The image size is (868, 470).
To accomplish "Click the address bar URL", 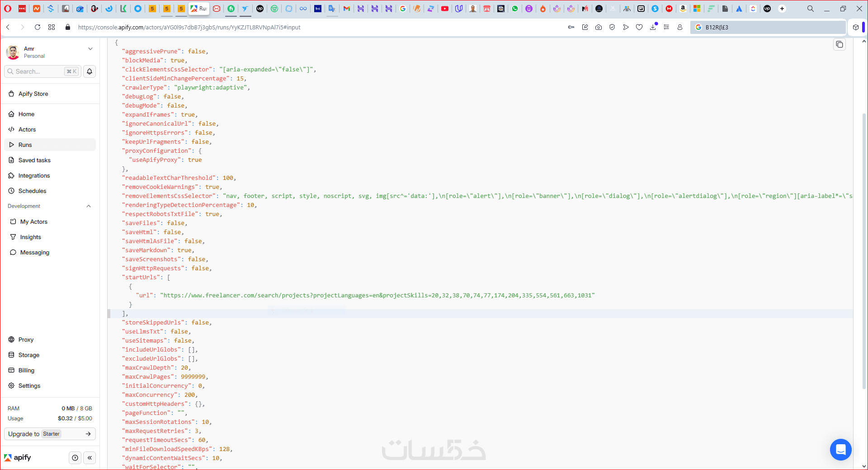I will pos(189,27).
